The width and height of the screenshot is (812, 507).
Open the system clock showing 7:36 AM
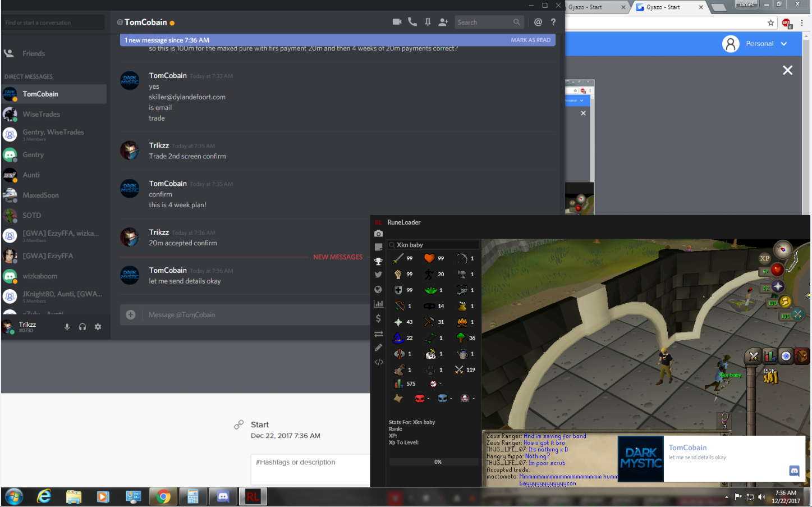[x=786, y=497]
